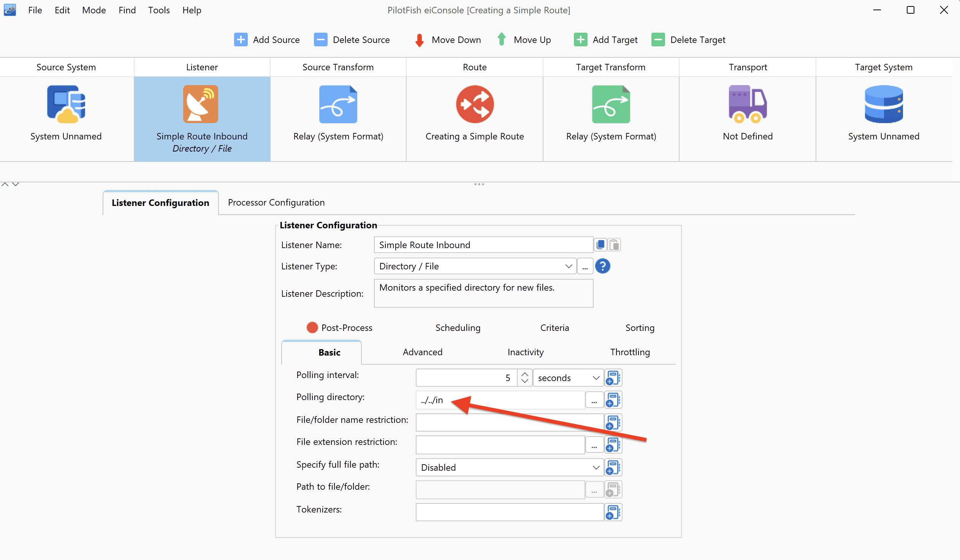The image size is (960, 560).
Task: Select the Listener satellite dish icon
Action: click(201, 104)
